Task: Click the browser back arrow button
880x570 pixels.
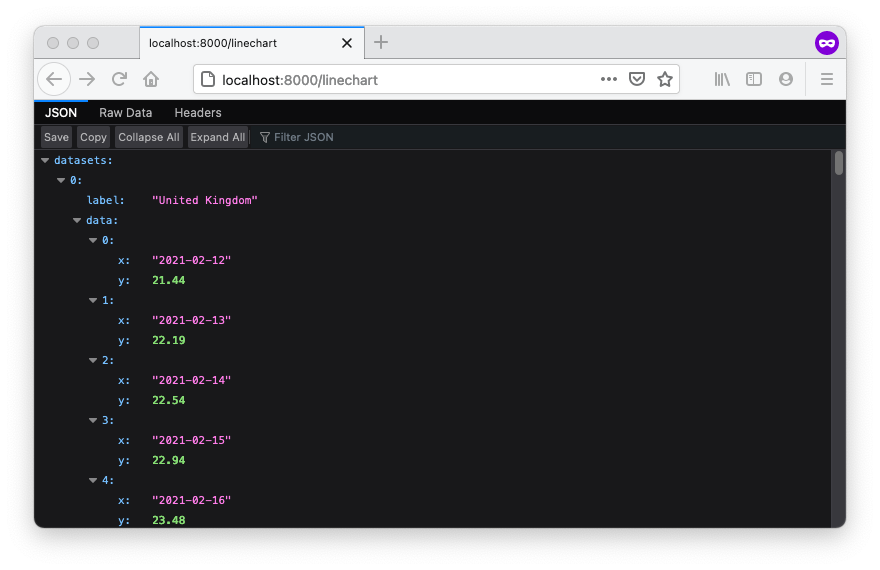Action: [54, 79]
